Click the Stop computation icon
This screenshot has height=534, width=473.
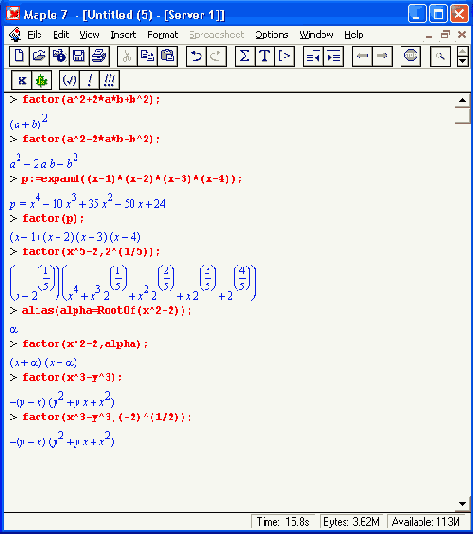(x=410, y=56)
